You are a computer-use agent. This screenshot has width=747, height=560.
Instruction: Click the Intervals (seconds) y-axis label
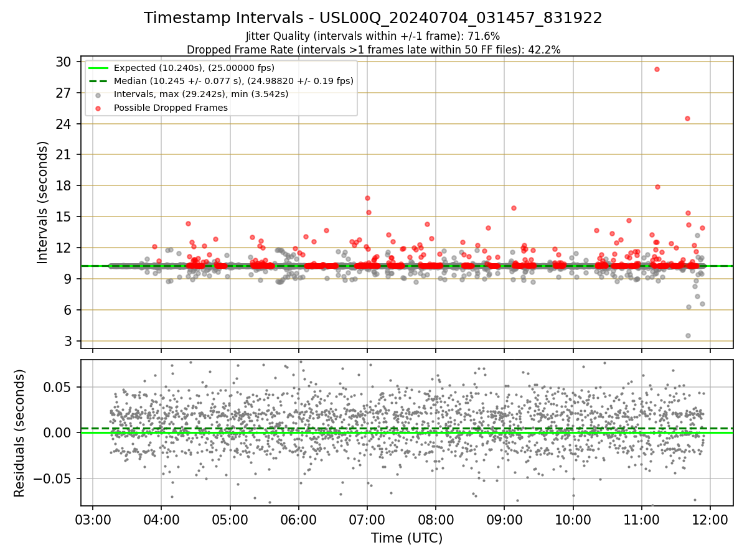pyautogui.click(x=42, y=202)
